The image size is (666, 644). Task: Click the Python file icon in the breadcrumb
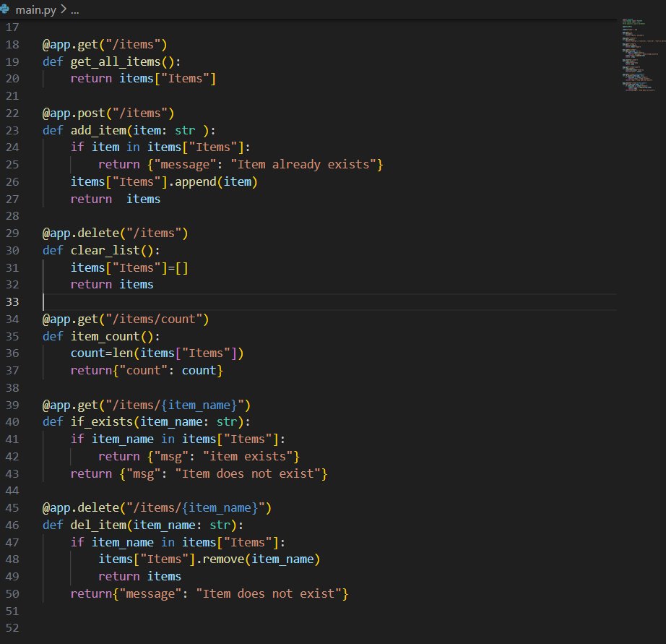(6, 9)
